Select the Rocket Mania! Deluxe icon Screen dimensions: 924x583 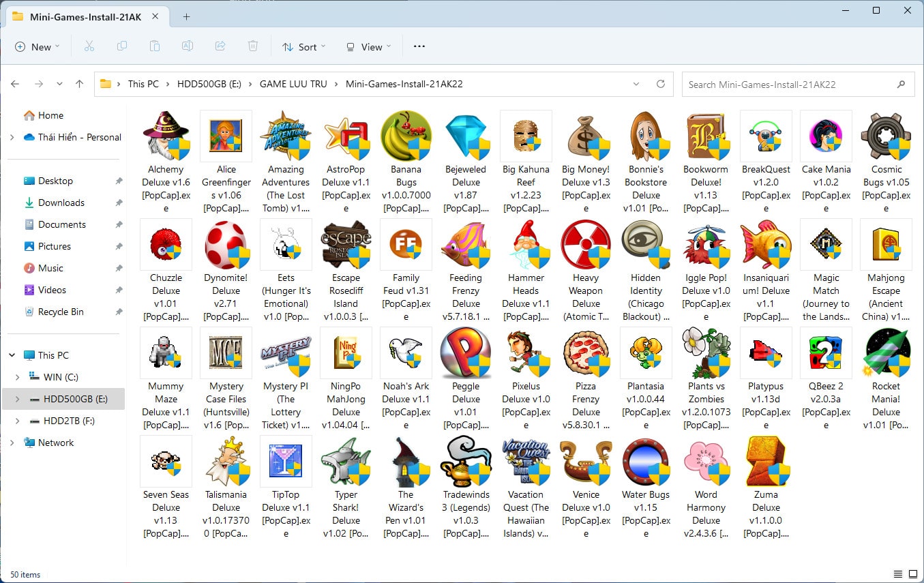point(886,353)
